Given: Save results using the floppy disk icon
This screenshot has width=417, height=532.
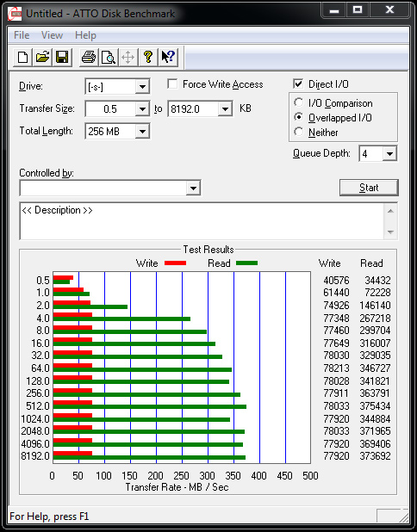Looking at the screenshot, I should (62, 57).
